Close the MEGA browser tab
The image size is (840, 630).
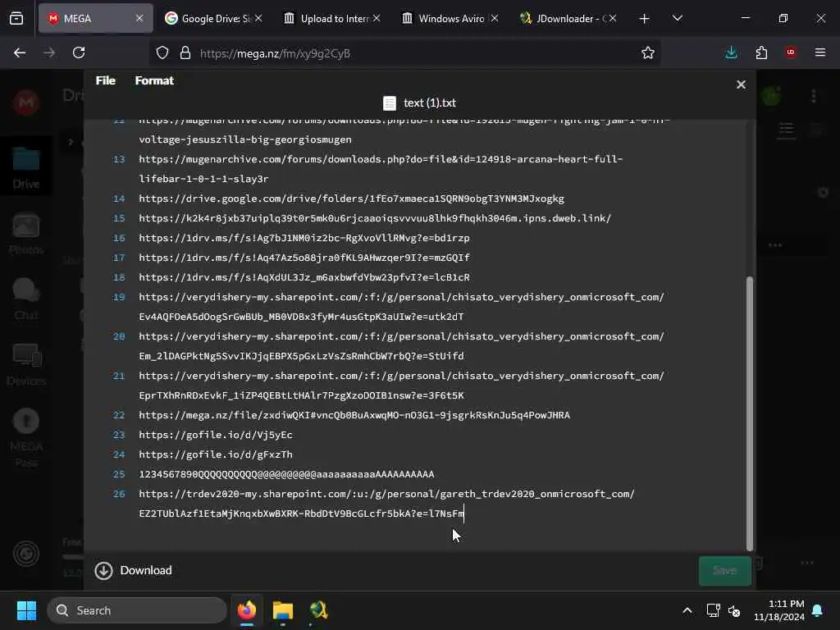pyautogui.click(x=139, y=18)
